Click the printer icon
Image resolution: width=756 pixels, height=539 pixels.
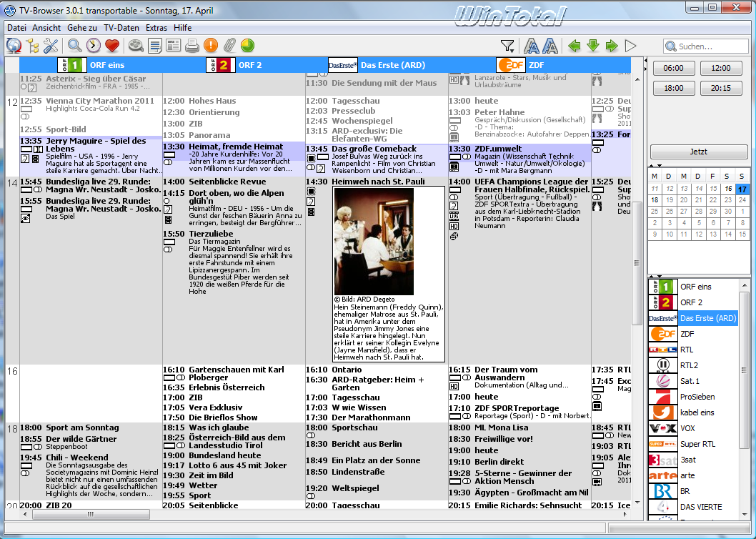point(192,46)
